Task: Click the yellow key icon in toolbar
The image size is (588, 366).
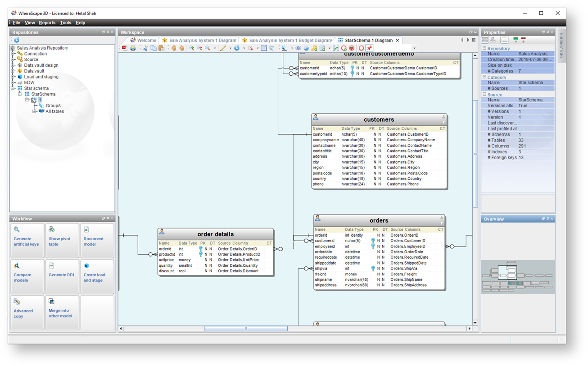Action: pyautogui.click(x=314, y=48)
